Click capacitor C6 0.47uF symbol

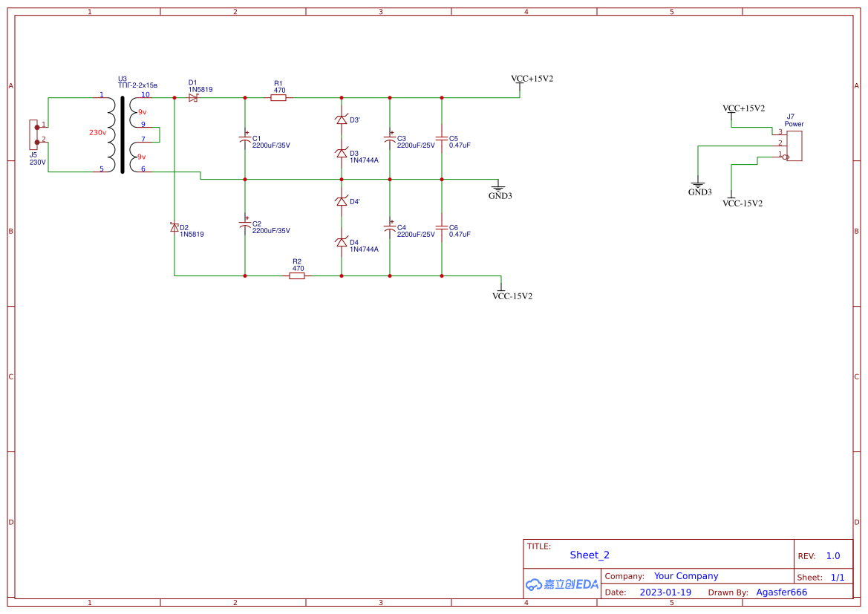443,229
